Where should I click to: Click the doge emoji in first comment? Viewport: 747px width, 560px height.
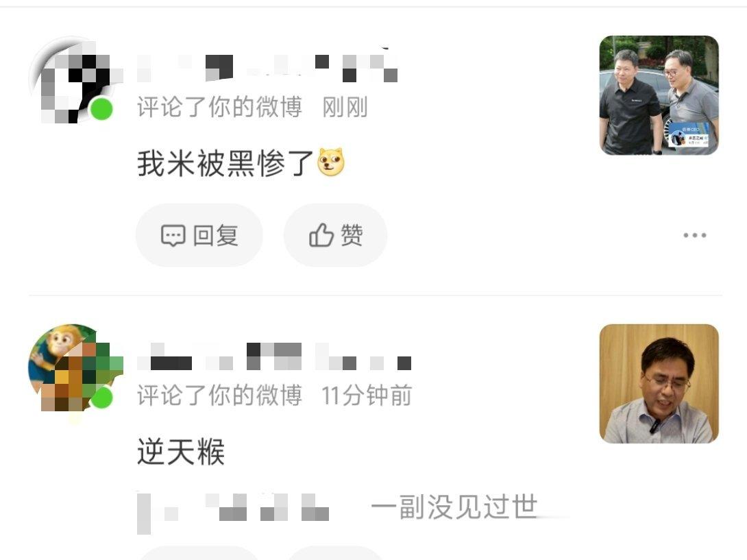[x=331, y=162]
